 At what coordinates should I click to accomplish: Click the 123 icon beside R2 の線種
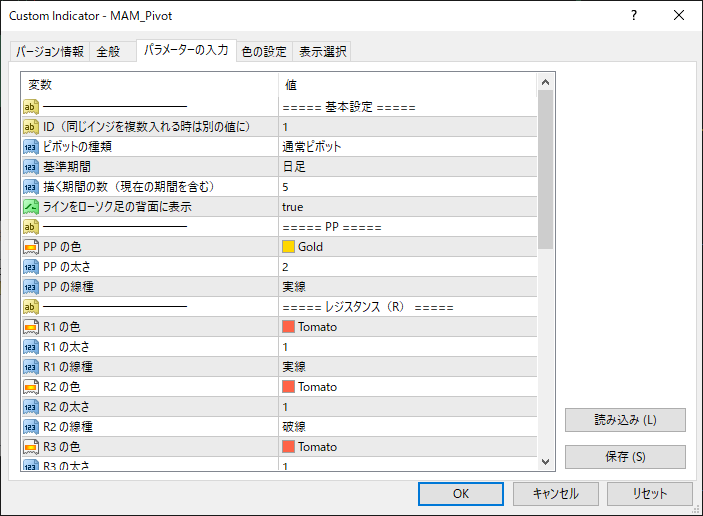[x=31, y=427]
